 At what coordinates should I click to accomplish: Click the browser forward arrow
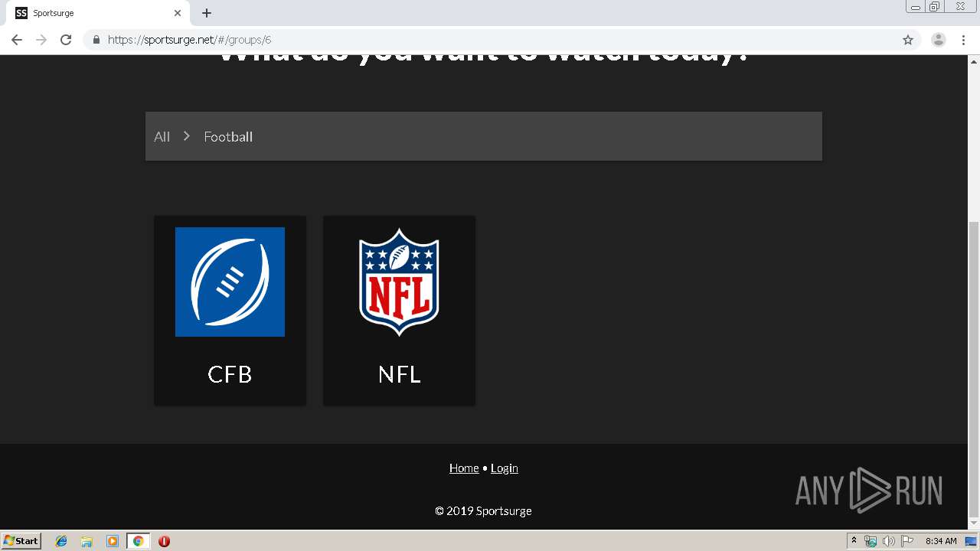coord(41,40)
